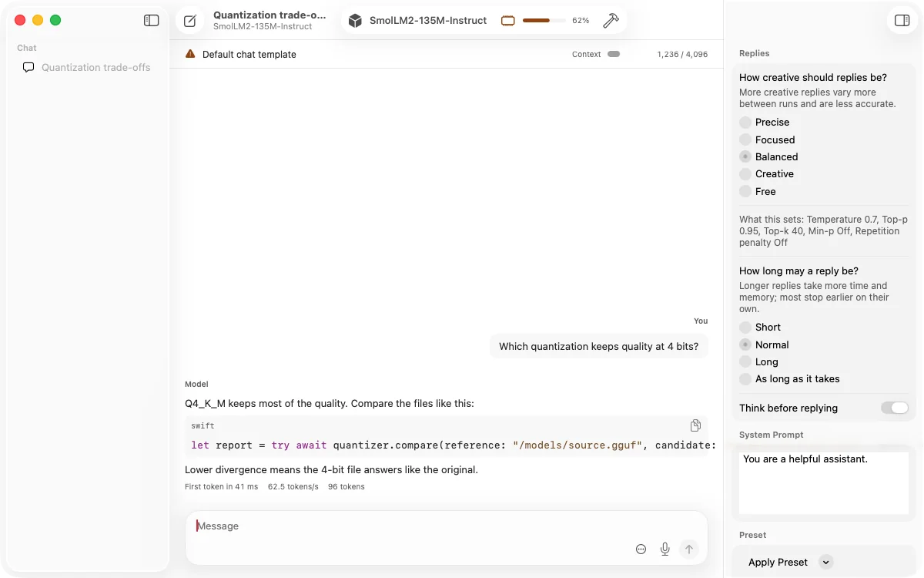Click the Context label
Screen dimensions: 924x578
587,55
